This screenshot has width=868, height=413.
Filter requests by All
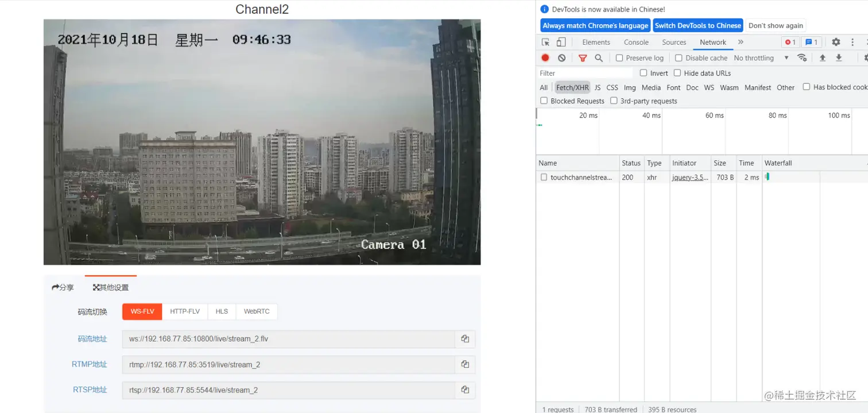(544, 87)
